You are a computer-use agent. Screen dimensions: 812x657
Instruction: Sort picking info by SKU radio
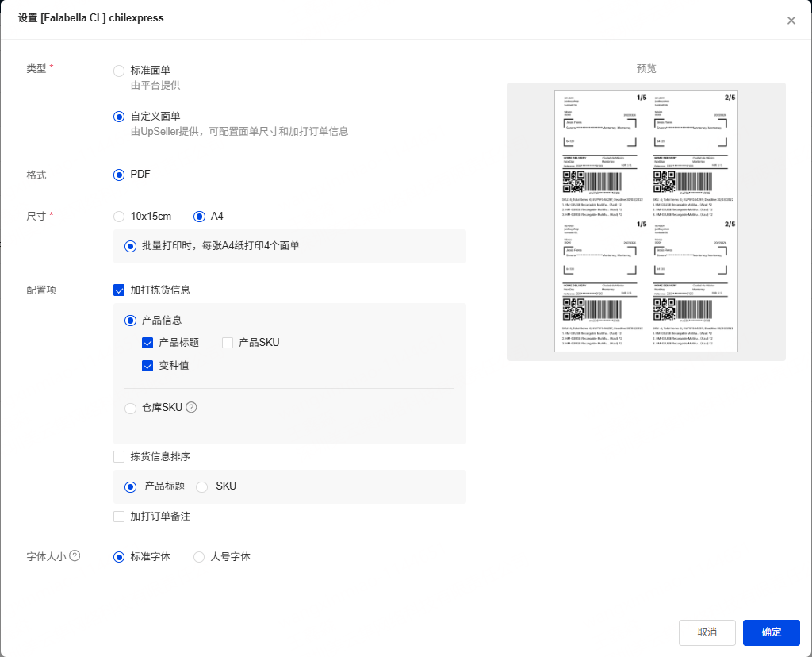[201, 486]
